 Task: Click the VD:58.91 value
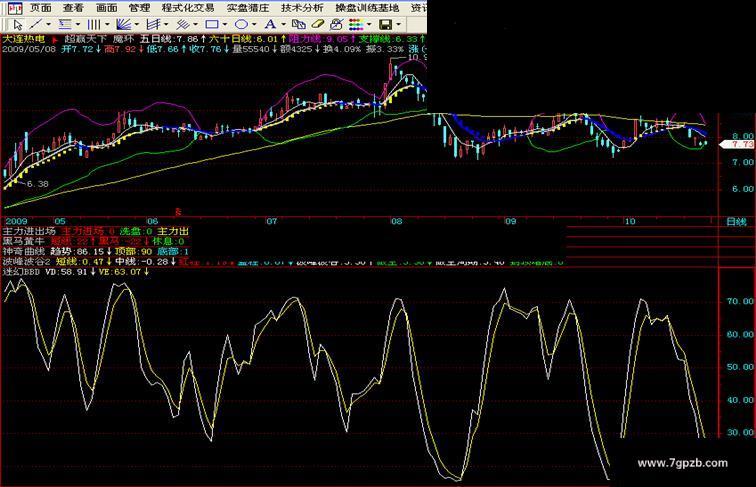67,272
